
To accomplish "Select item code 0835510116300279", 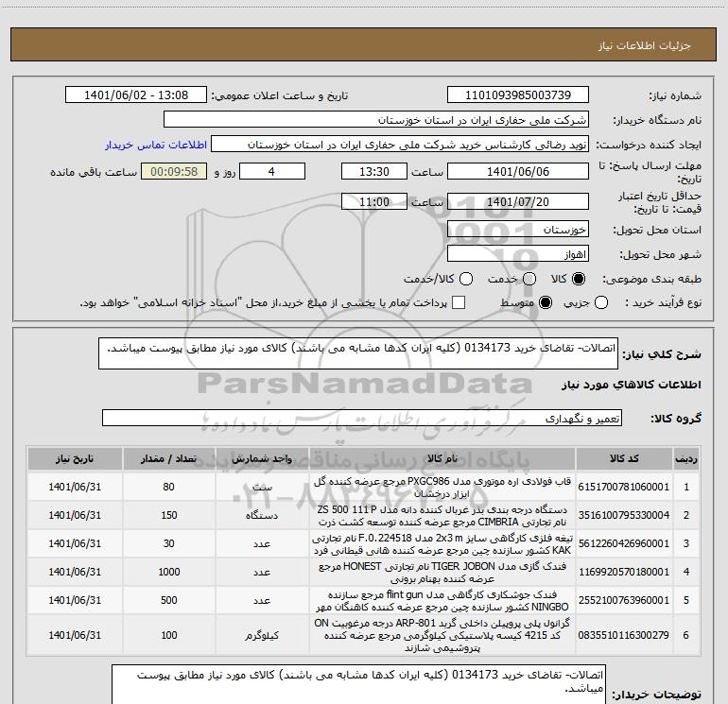I will [x=624, y=635].
